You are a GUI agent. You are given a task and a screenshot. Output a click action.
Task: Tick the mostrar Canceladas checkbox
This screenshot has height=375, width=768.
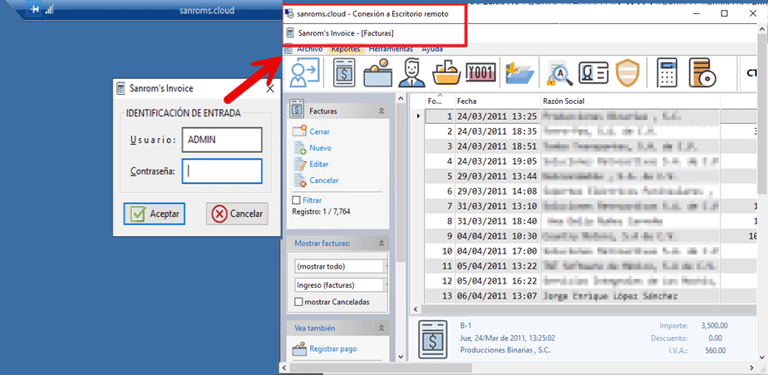298,302
